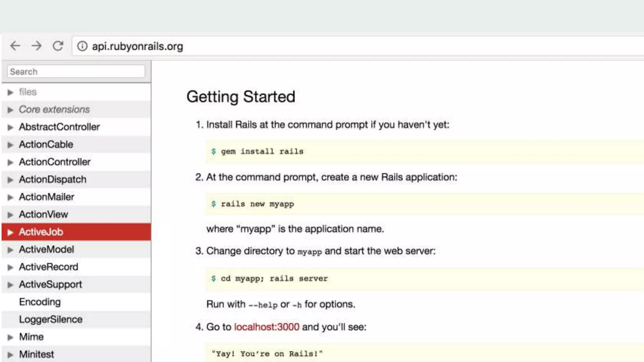Expand the Mime arrow
The image size is (644, 362).
[x=10, y=337]
